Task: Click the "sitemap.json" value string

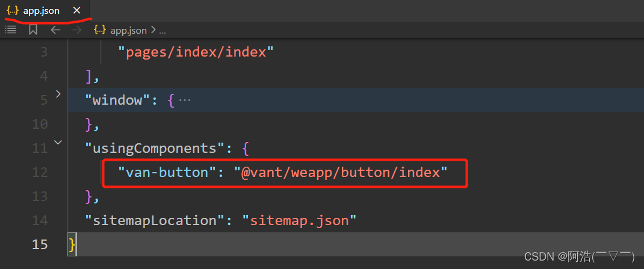Action: click(x=299, y=220)
